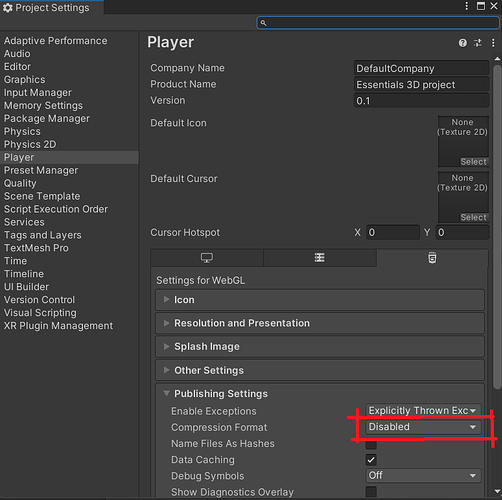Switch to the desktop platform settings tab

tap(207, 258)
